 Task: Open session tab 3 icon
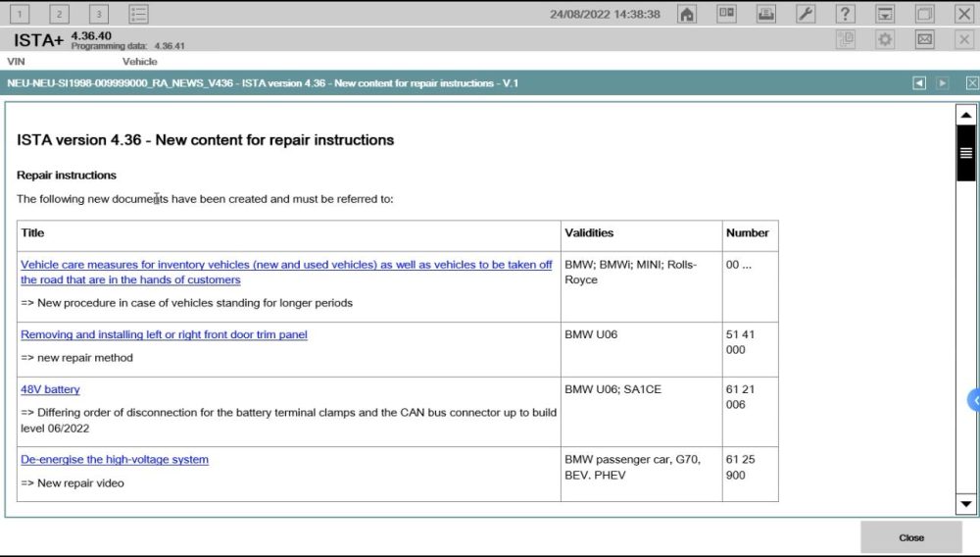[x=99, y=14]
